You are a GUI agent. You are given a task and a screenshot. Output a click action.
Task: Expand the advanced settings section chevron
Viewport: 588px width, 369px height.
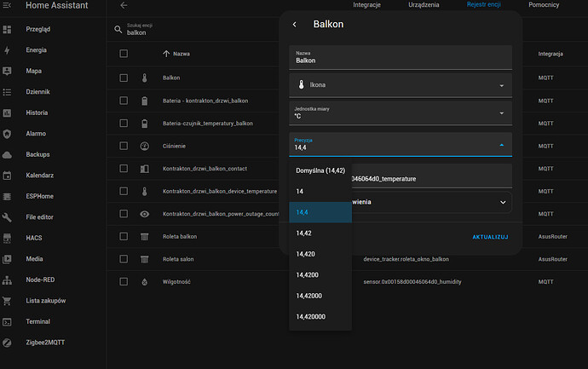point(503,203)
